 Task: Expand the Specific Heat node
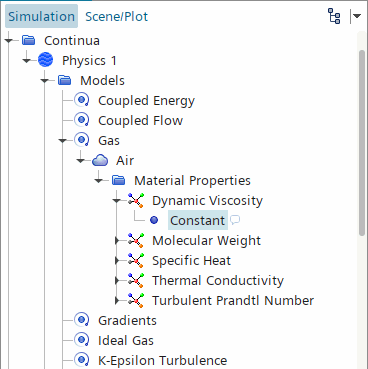pos(117,260)
